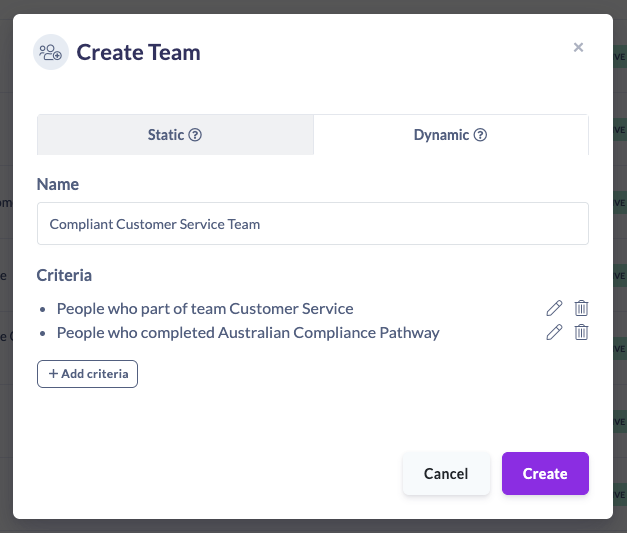Edit the Australian Compliance Pathway criteria
This screenshot has height=533, width=627.
554,332
